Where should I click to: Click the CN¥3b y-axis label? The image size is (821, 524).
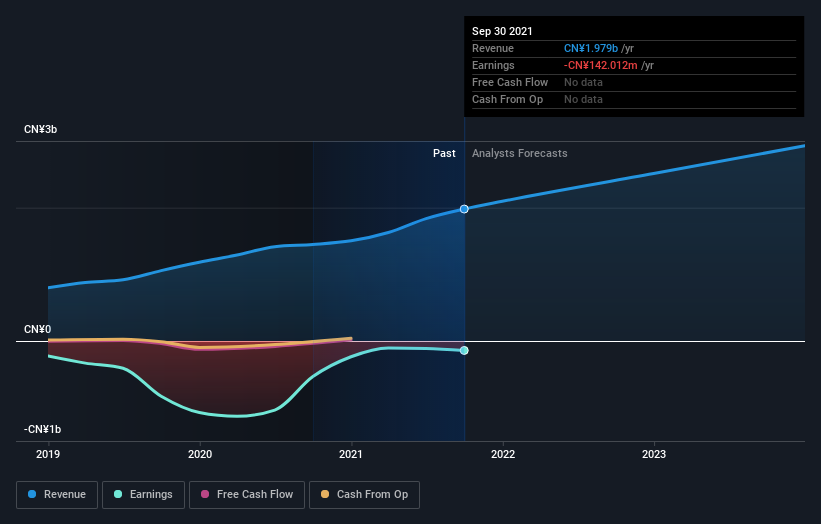coord(40,129)
